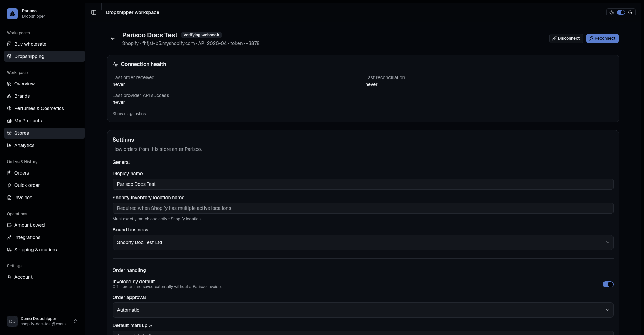Click the Amount owed wallet icon
The width and height of the screenshot is (644, 335).
pos(9,225)
